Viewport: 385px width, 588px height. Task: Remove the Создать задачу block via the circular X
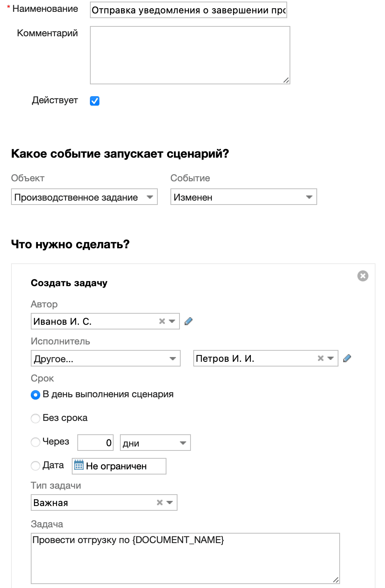pyautogui.click(x=363, y=276)
